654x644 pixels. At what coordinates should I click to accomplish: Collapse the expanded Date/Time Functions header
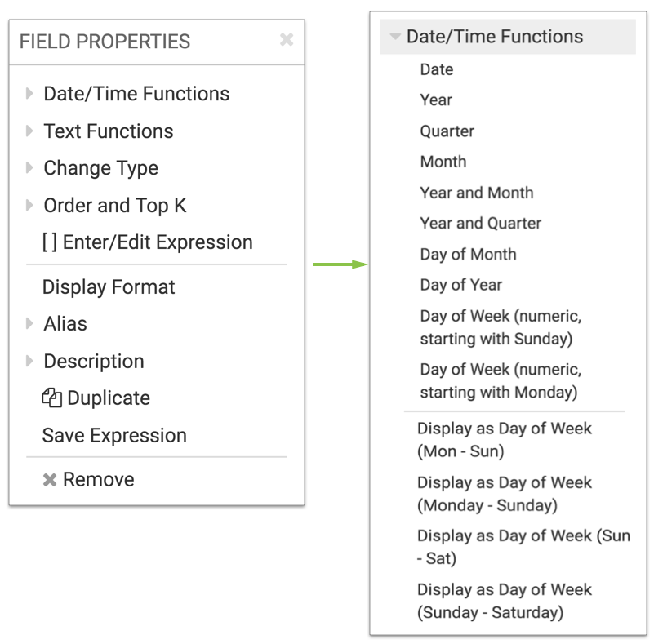coord(395,37)
